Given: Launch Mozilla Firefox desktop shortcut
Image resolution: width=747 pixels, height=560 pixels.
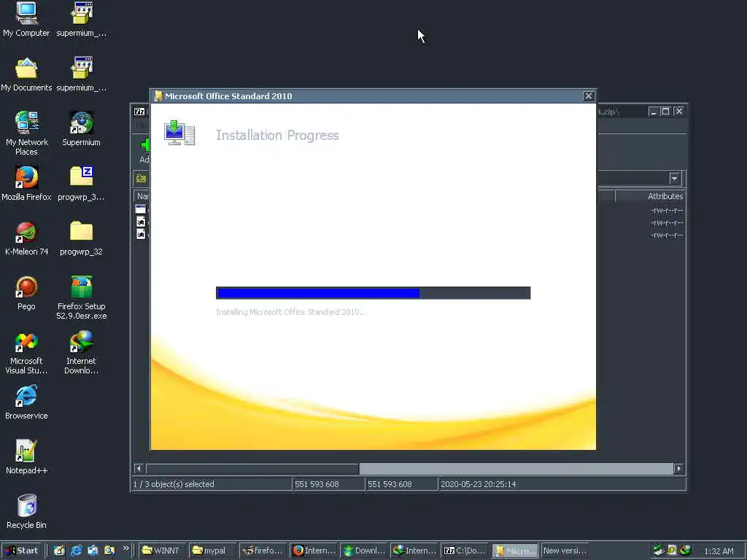Looking at the screenshot, I should tap(26, 183).
